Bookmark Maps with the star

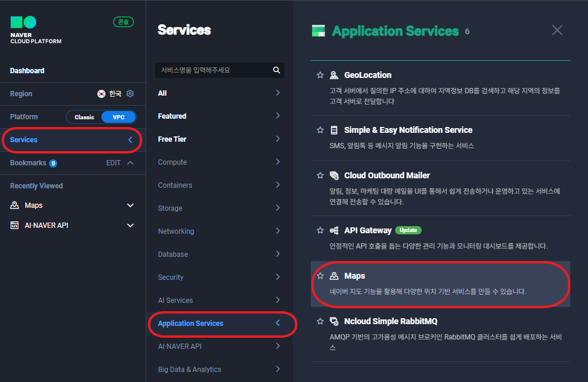[320, 276]
